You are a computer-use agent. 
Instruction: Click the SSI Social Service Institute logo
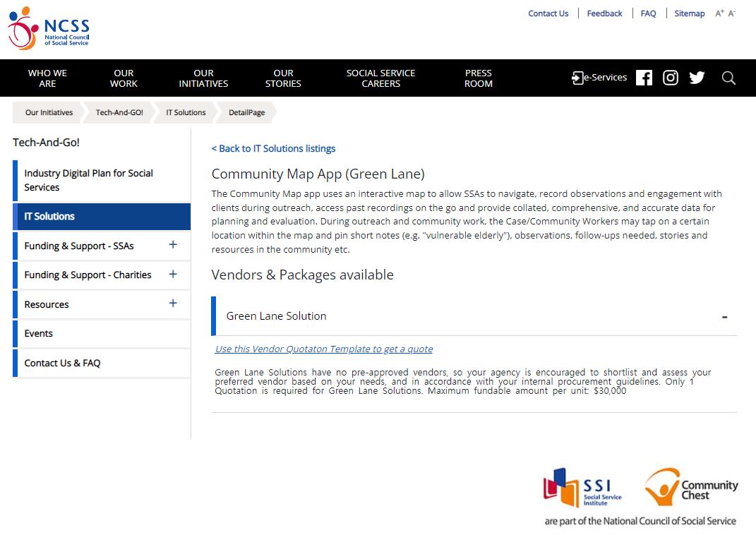pyautogui.click(x=583, y=488)
